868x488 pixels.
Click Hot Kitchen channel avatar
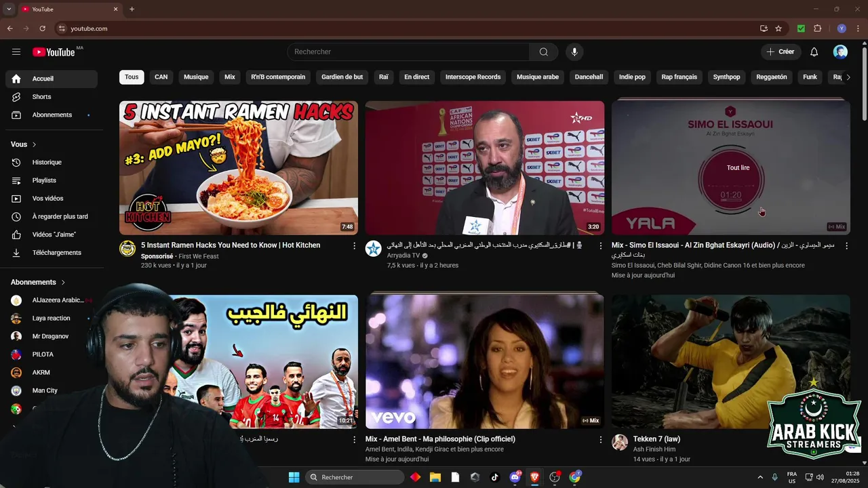click(127, 249)
